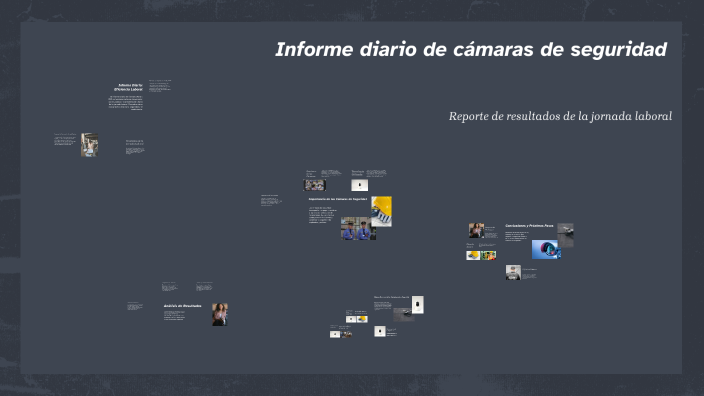The width and height of the screenshot is (704, 396).
Task: Click the title "Informe diario de cámaras de seguridad"
Action: [x=471, y=50]
